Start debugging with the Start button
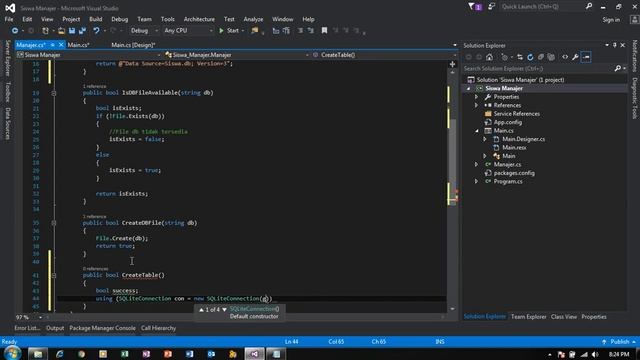 [229, 31]
